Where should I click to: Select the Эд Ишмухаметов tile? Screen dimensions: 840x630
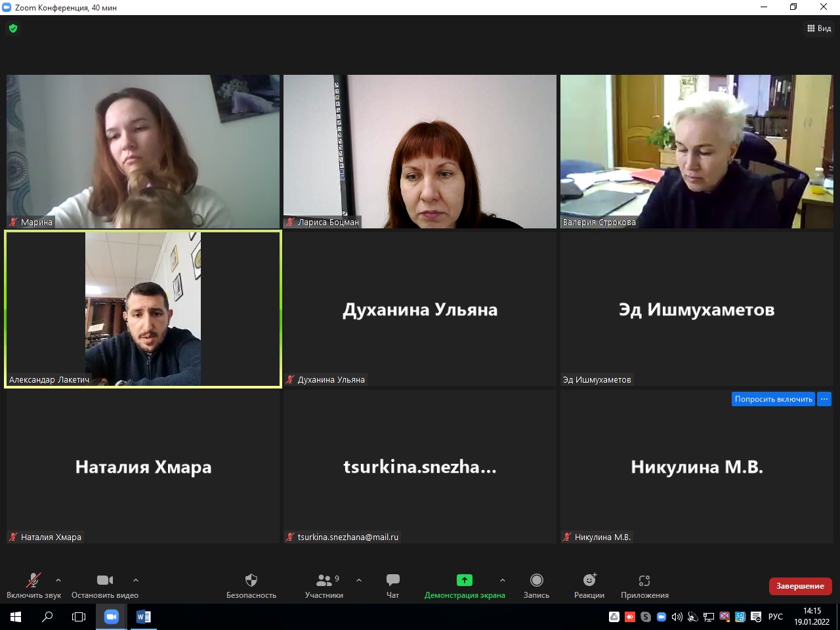697,309
